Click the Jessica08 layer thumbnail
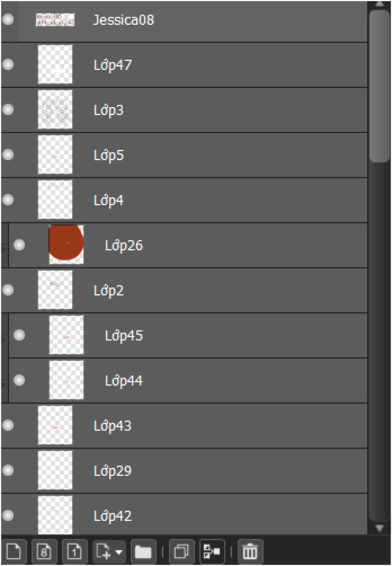The image size is (392, 566). tap(55, 20)
